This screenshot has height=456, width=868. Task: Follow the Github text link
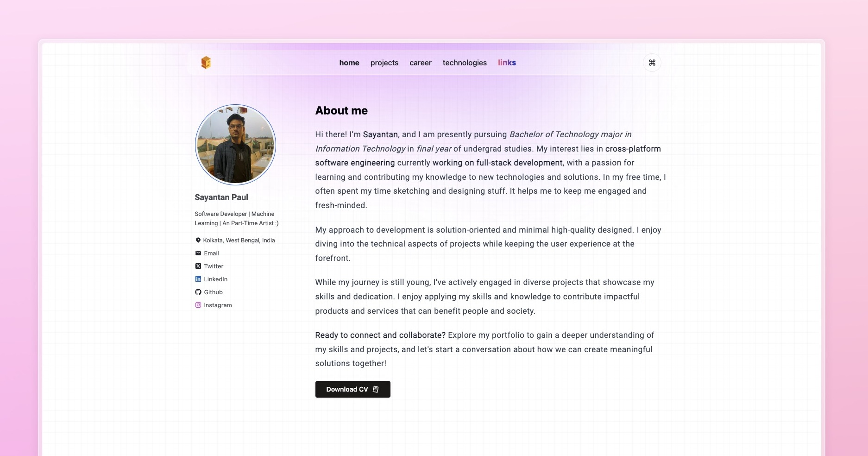(x=214, y=292)
